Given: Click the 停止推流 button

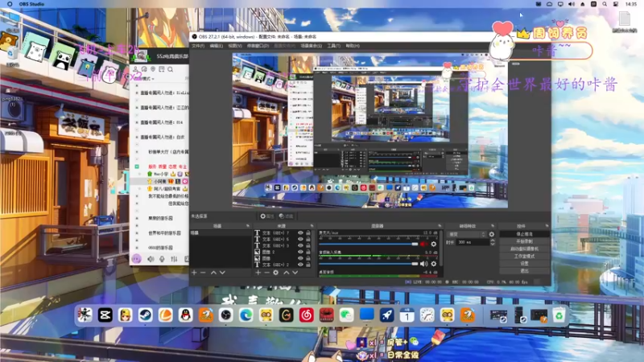Looking at the screenshot, I should 525,234.
